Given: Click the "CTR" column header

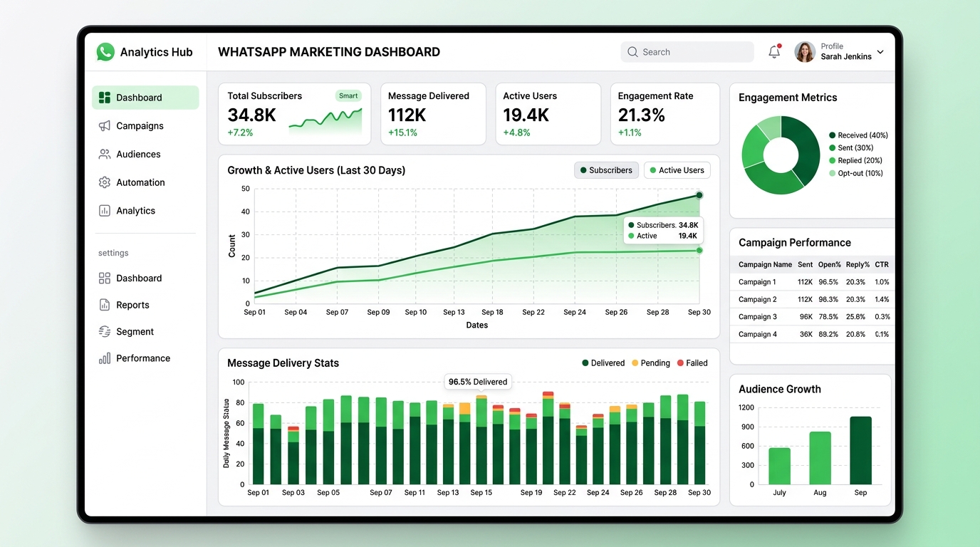Looking at the screenshot, I should [882, 264].
